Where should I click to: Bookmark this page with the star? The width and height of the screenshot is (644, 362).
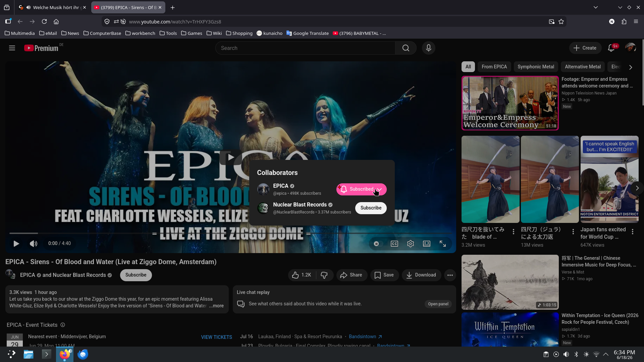561,21
